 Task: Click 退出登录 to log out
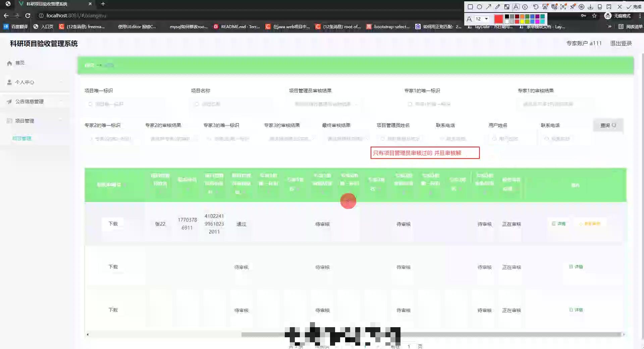621,43
